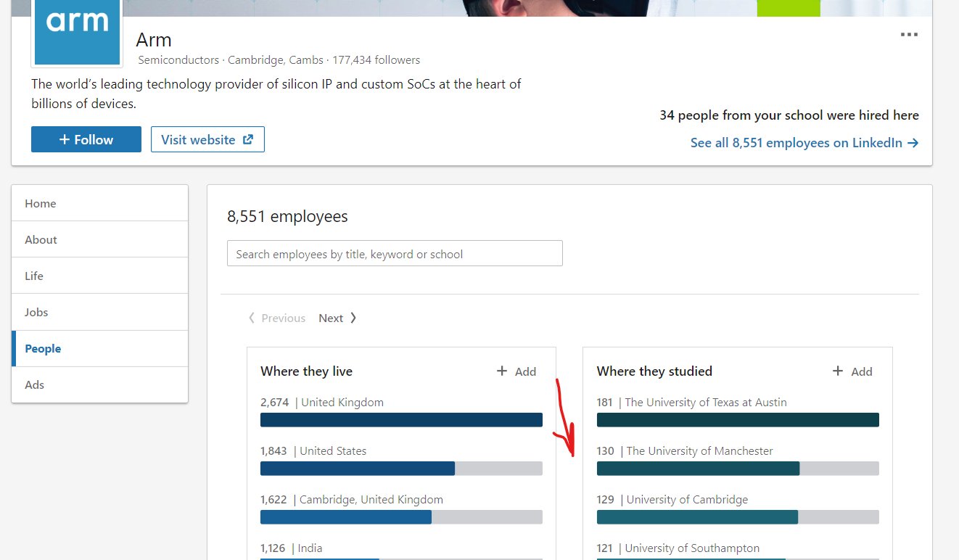Visit the Arm website
This screenshot has width=959, height=560.
pyautogui.click(x=207, y=139)
